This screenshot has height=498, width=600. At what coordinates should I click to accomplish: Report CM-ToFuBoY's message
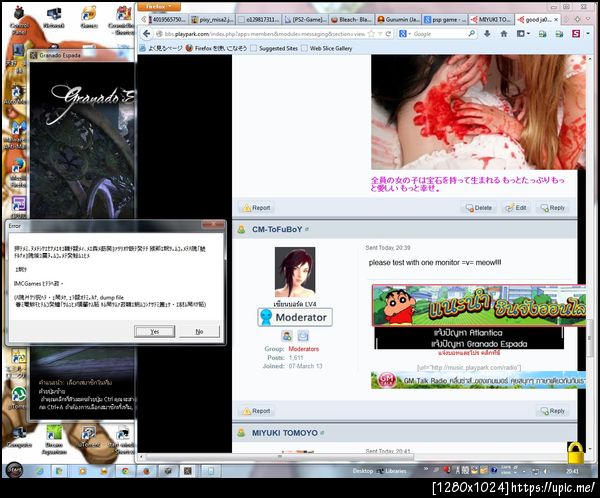tap(256, 411)
